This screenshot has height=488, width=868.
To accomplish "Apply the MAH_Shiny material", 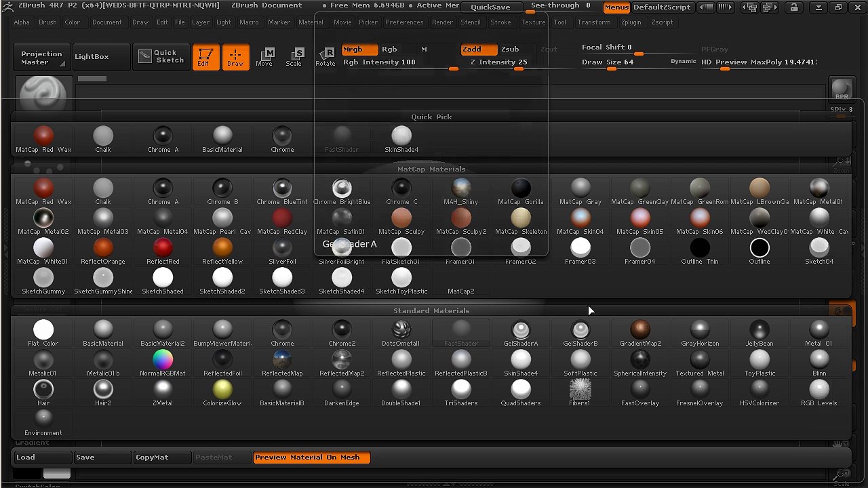I will click(461, 192).
